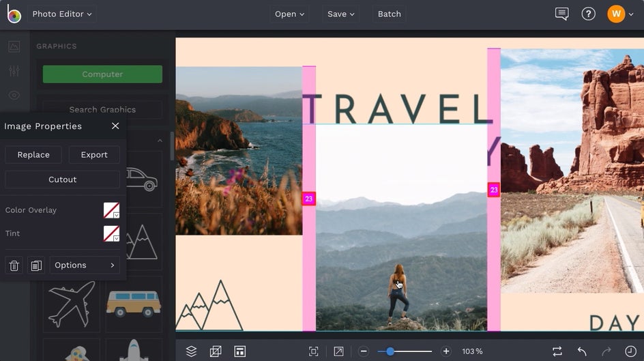Click the zoom in plus button

pos(446,351)
